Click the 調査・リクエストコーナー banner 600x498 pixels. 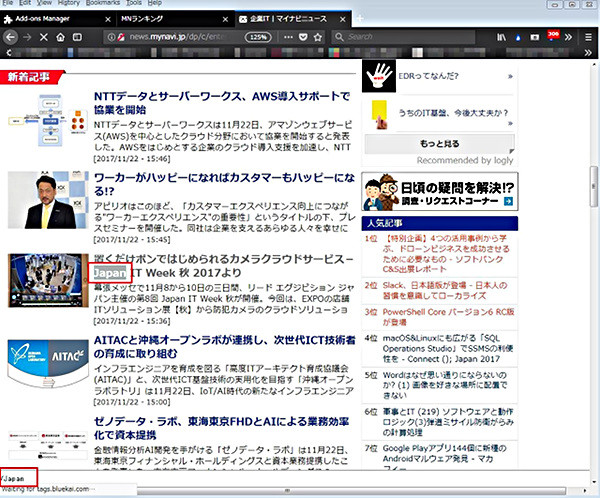(440, 191)
